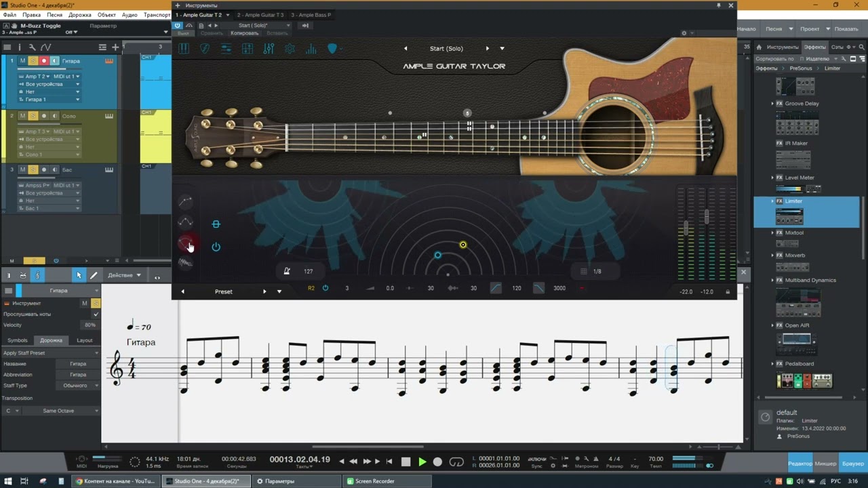Mute the Соло track
The height and width of the screenshot is (488, 868).
tap(22, 116)
